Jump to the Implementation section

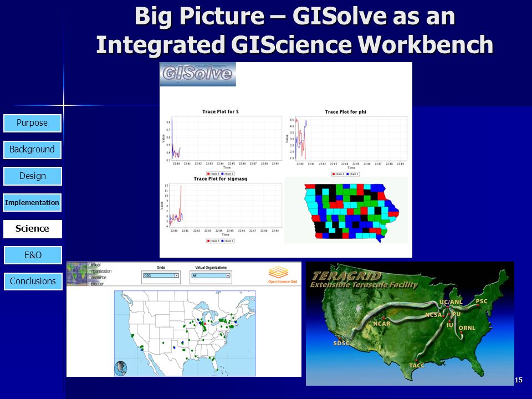[x=32, y=203]
